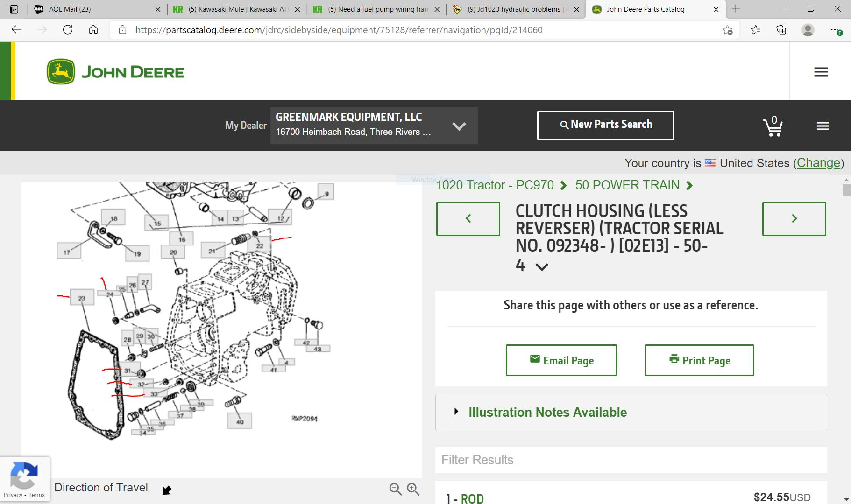This screenshot has width=851, height=504.
Task: Select callout 18 in diagram
Action: pos(114,218)
